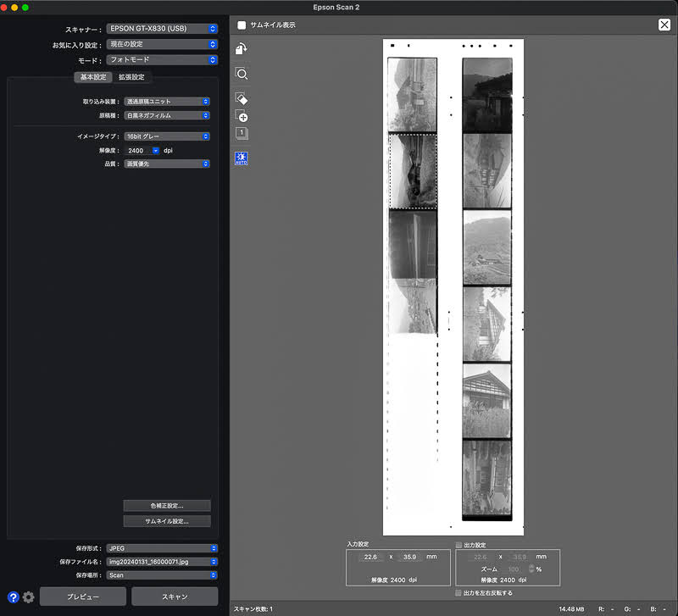Viewport: 678px width, 616px height.
Task: Open the イメージタイプ 16bit グレー dropdown
Action: (167, 136)
